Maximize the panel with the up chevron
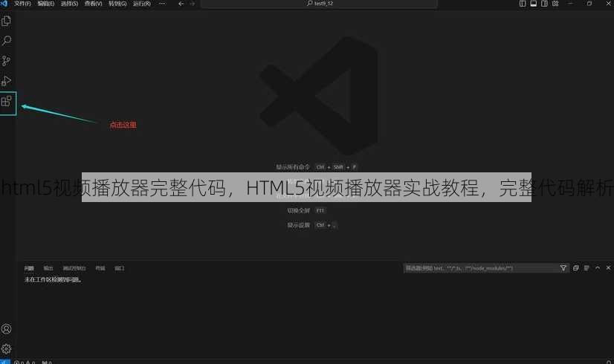 point(598,267)
